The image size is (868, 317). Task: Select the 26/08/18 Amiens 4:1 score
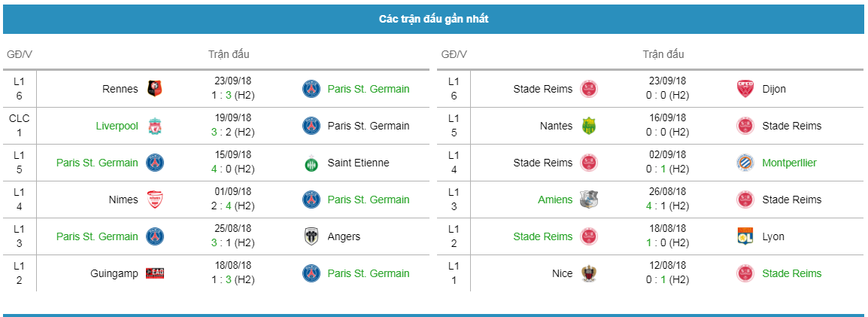[x=668, y=206]
